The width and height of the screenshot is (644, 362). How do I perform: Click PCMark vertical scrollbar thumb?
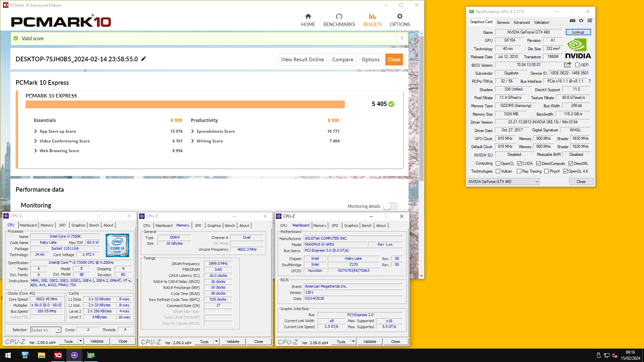[421, 108]
